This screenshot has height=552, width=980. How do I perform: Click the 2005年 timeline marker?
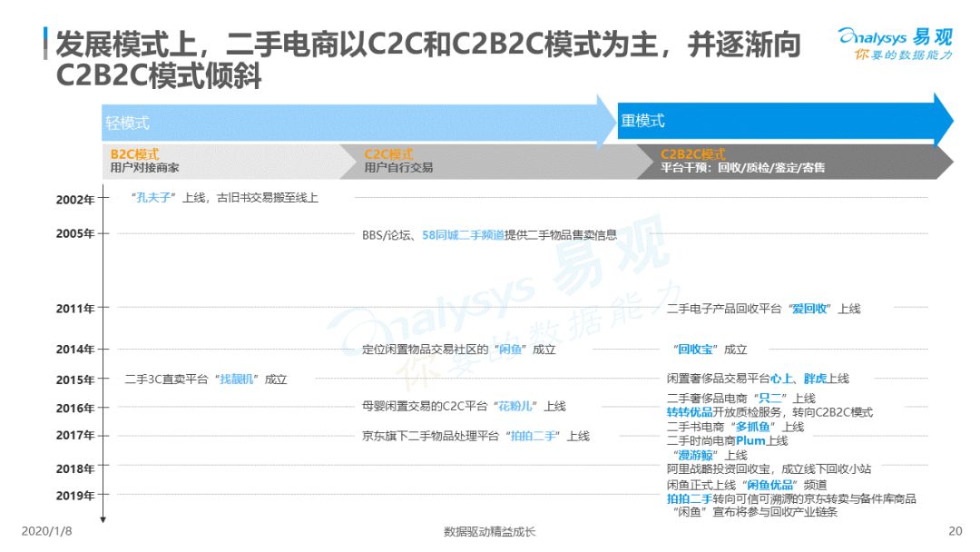(x=75, y=234)
